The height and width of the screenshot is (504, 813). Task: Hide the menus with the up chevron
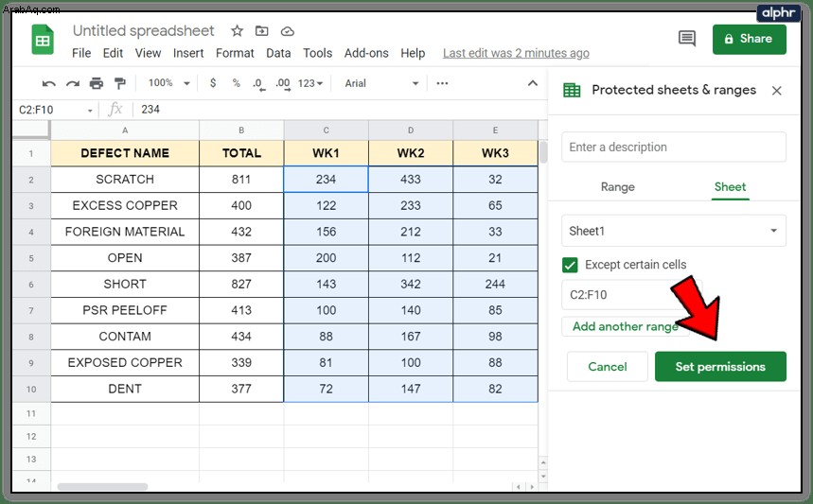pos(533,83)
